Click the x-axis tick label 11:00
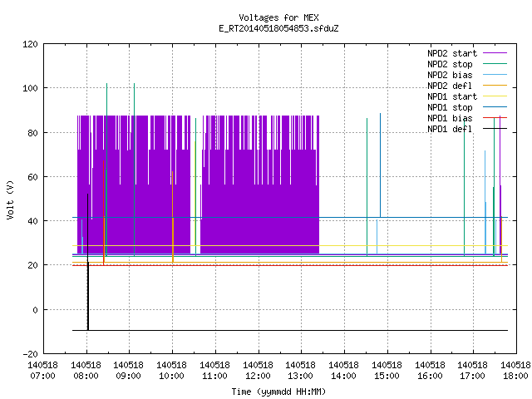This screenshot has height=399, width=532. click(x=214, y=376)
